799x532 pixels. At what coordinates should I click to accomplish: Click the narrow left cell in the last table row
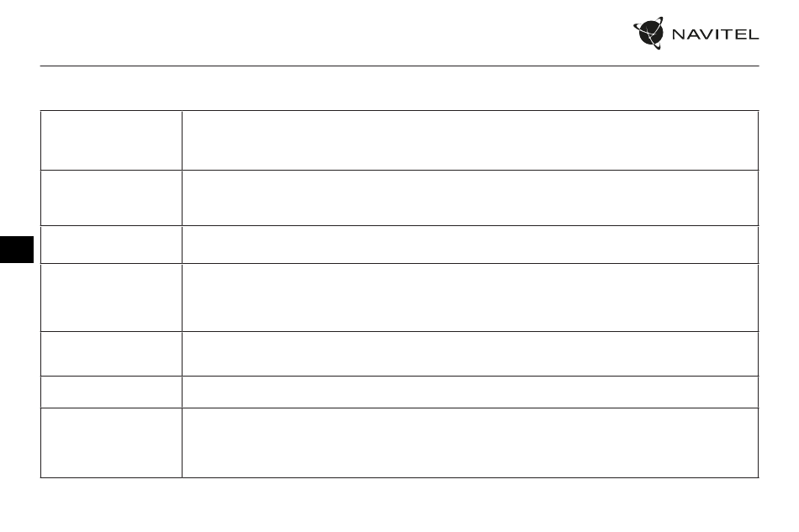pyautogui.click(x=111, y=443)
